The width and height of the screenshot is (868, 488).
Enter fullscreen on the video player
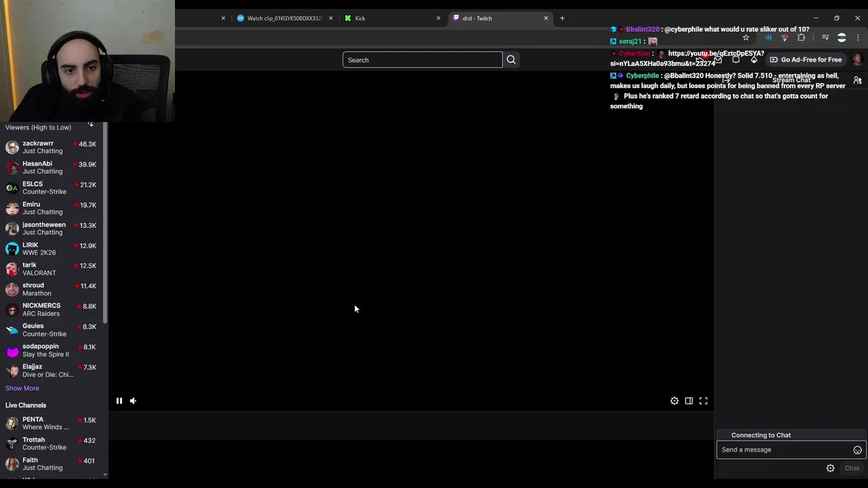703,401
